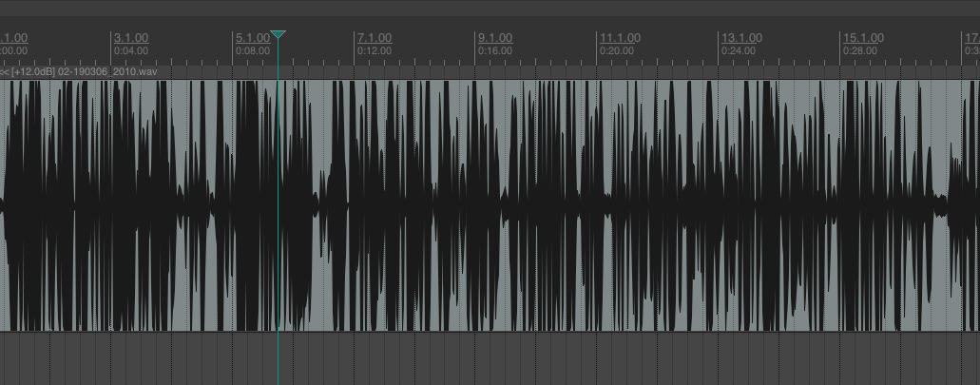Move the cursor to measure 13.1.00

click(740, 38)
